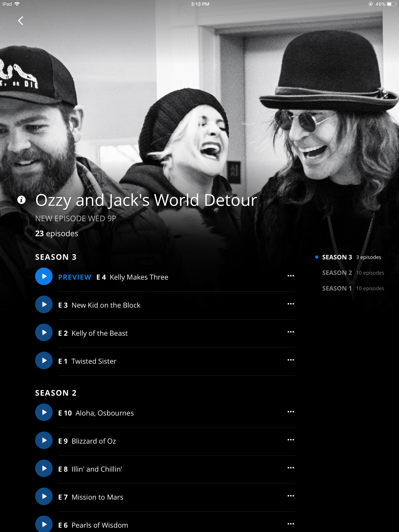
Task: Tap the blue PREVIEW label
Action: pos(75,277)
